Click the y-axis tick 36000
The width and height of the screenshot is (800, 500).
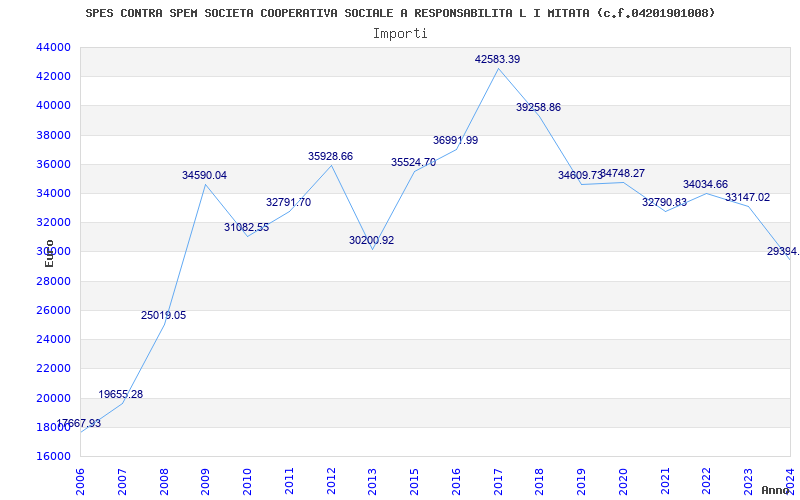[53, 164]
